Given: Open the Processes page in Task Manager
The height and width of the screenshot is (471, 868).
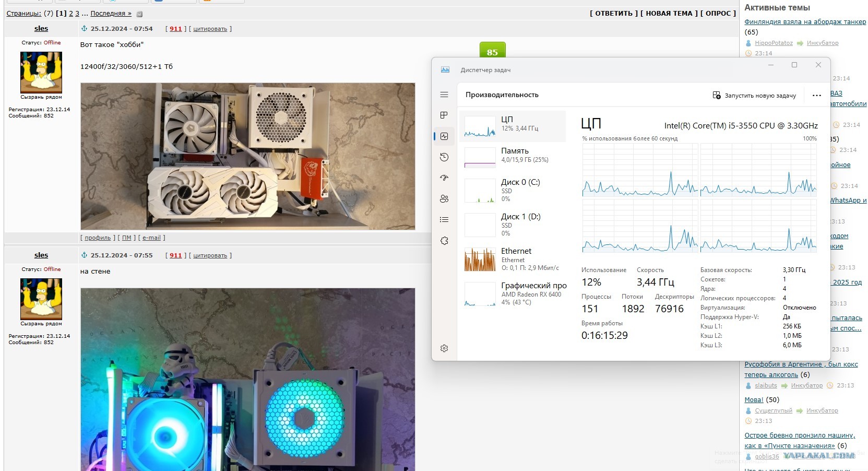Looking at the screenshot, I should (444, 115).
